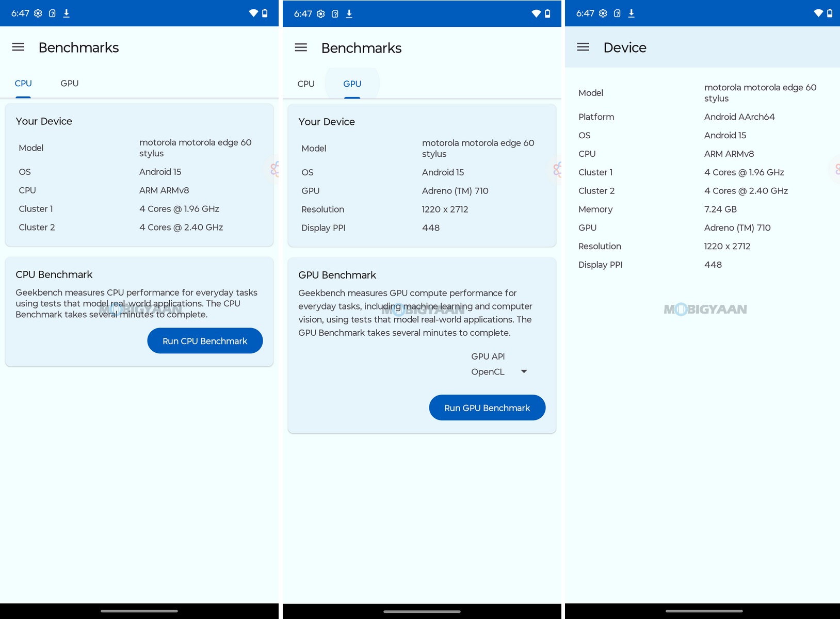Select Display PPI '448' on GPU screen
Viewport: 840px width, 619px height.
431,228
